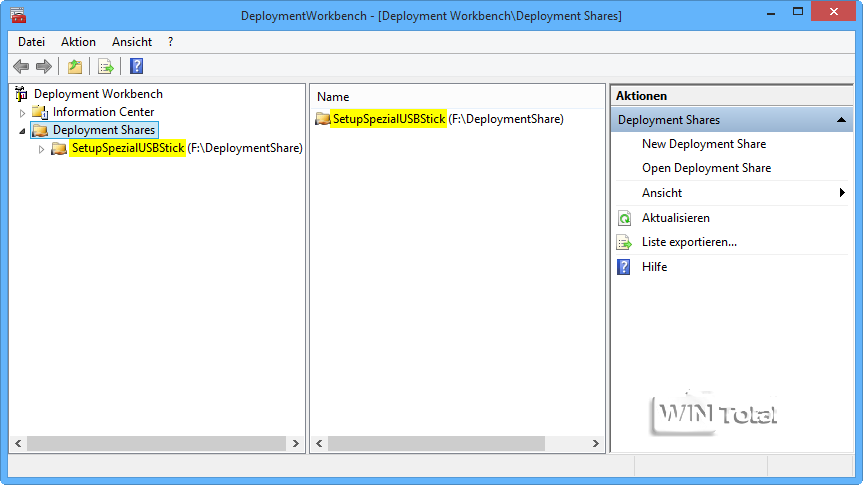The image size is (863, 485).
Task: Click Ansicht entry in Aktionen pane
Action: pos(662,193)
